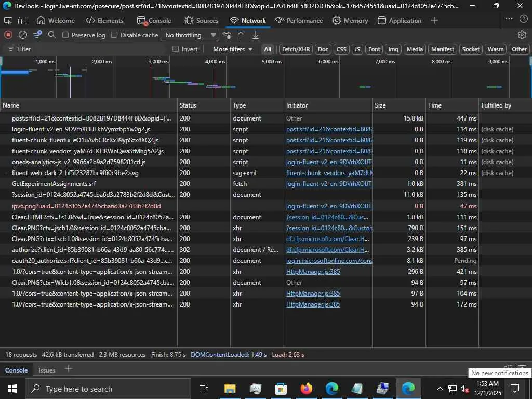Open DevTools help icon
Screen dimensions: 532x399
524,19
